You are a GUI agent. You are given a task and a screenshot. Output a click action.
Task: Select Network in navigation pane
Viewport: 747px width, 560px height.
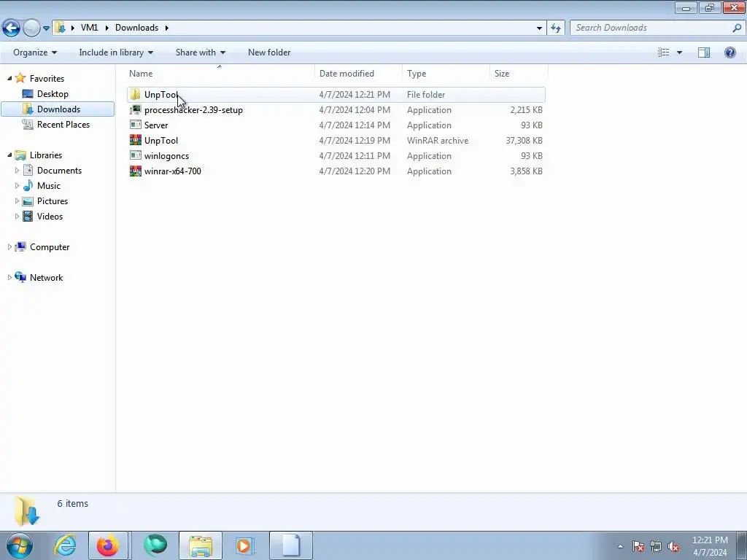click(x=46, y=277)
